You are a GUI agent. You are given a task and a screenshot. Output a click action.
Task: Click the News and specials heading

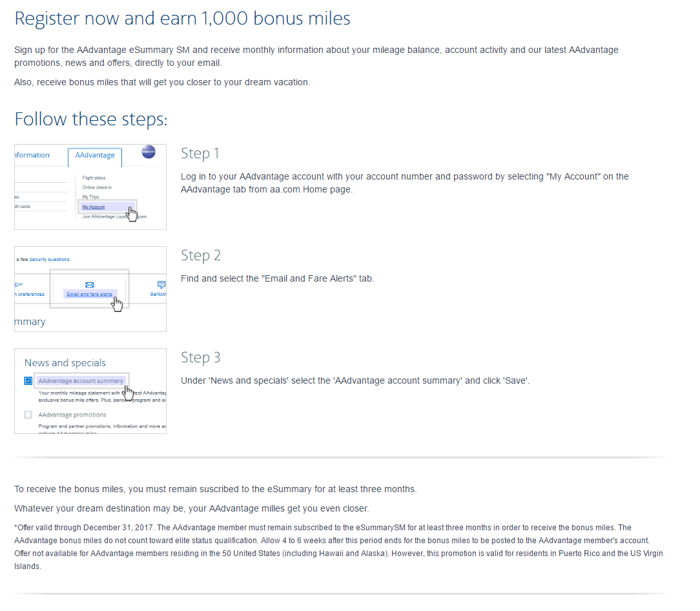pyautogui.click(x=65, y=363)
